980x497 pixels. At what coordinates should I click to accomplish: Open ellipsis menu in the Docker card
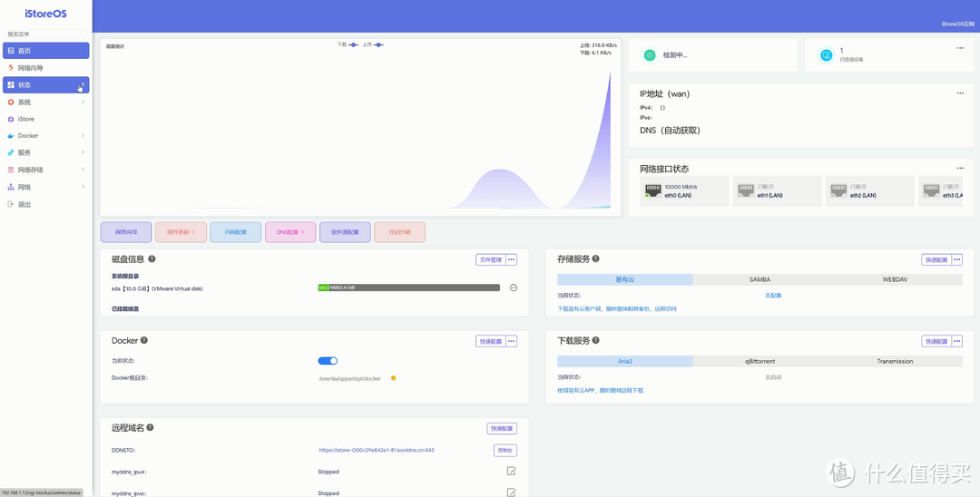point(511,342)
